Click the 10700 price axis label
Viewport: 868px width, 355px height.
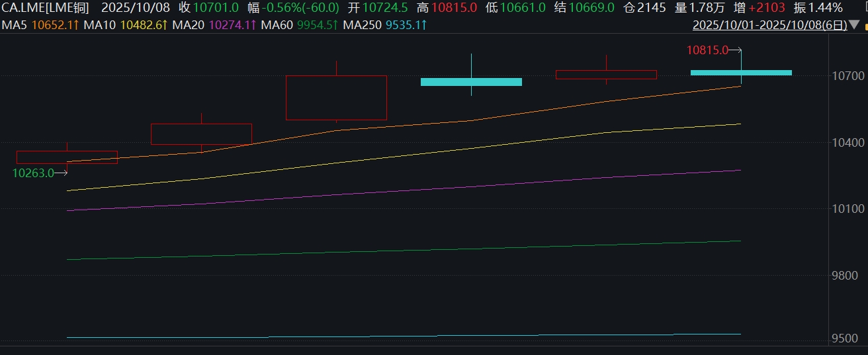click(848, 77)
